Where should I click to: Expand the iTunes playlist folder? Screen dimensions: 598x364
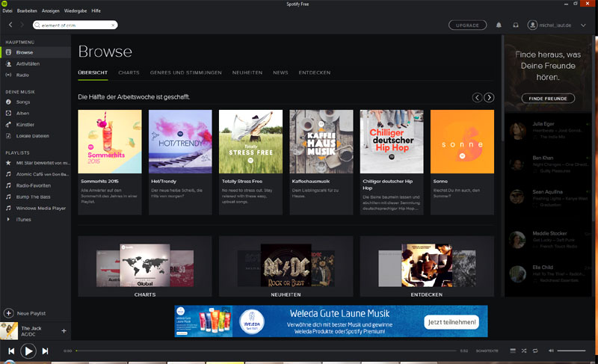click(8, 220)
